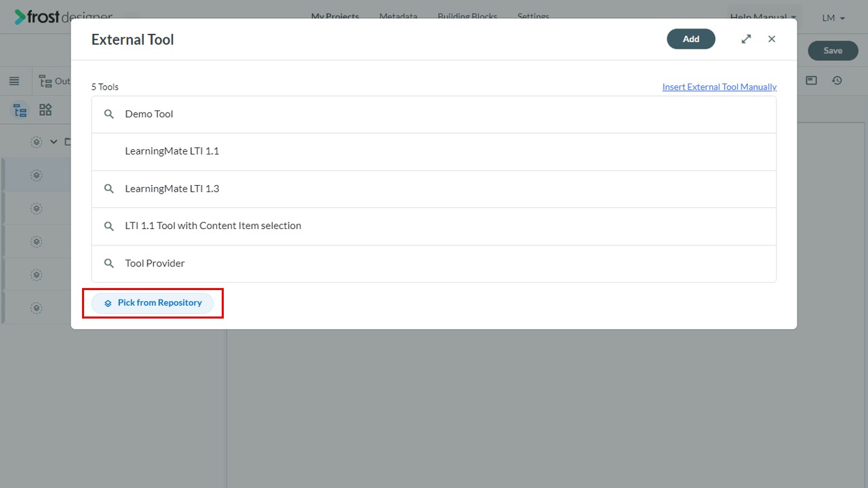The width and height of the screenshot is (868, 488).
Task: Select the Demo Tool entry
Action: point(434,115)
